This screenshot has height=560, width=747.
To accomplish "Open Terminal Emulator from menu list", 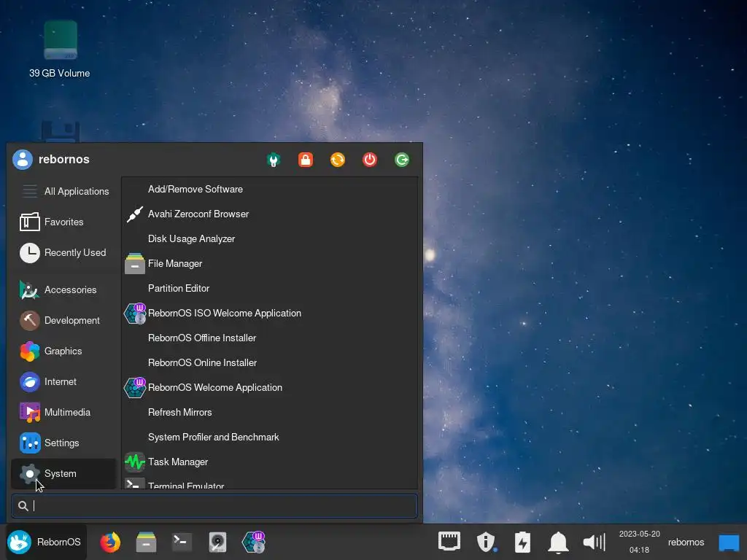I will 270,483.
